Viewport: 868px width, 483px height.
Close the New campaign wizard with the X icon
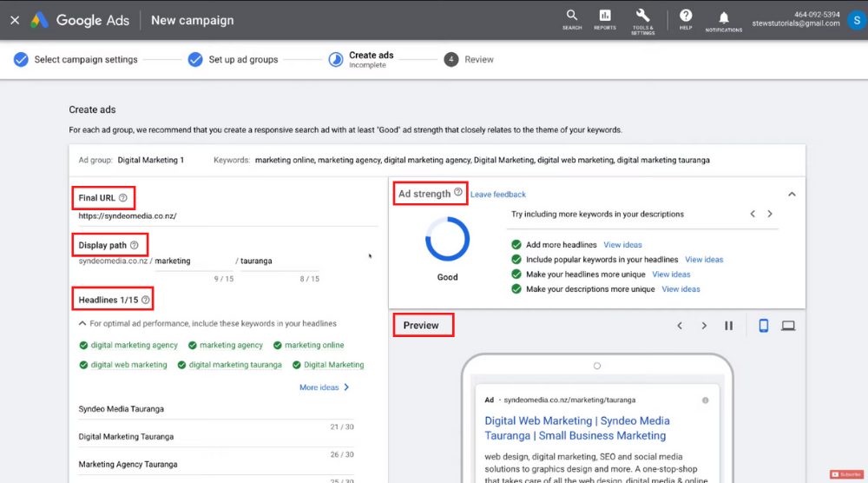(15, 20)
